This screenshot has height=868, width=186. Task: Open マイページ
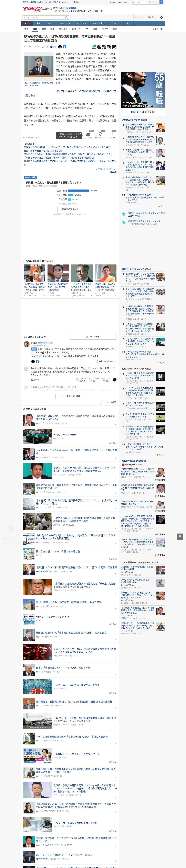tap(139, 18)
